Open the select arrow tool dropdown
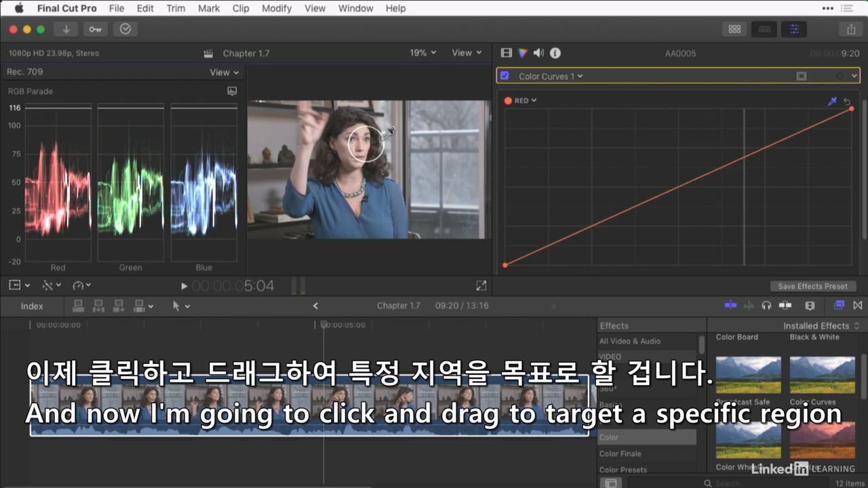This screenshot has width=868, height=488. (181, 306)
